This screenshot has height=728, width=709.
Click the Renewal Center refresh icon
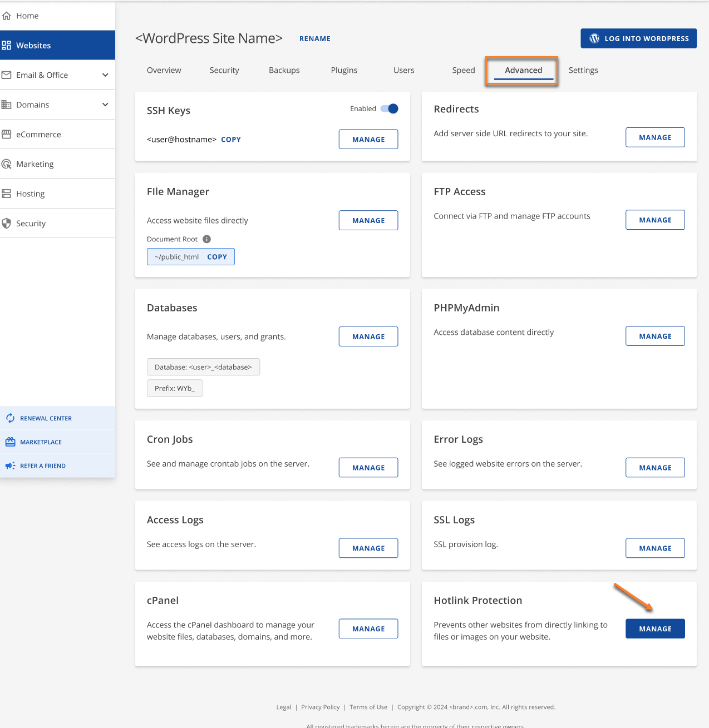(x=11, y=418)
